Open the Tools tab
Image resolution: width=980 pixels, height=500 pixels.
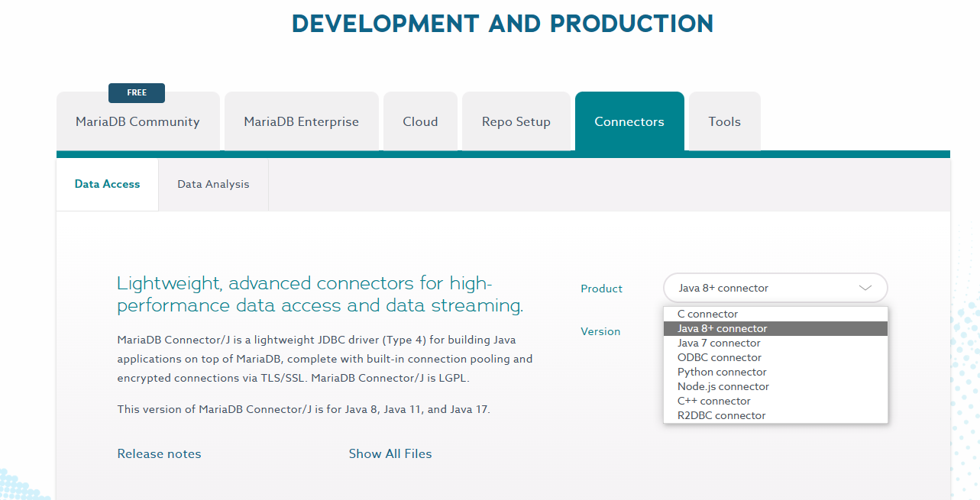tap(725, 121)
